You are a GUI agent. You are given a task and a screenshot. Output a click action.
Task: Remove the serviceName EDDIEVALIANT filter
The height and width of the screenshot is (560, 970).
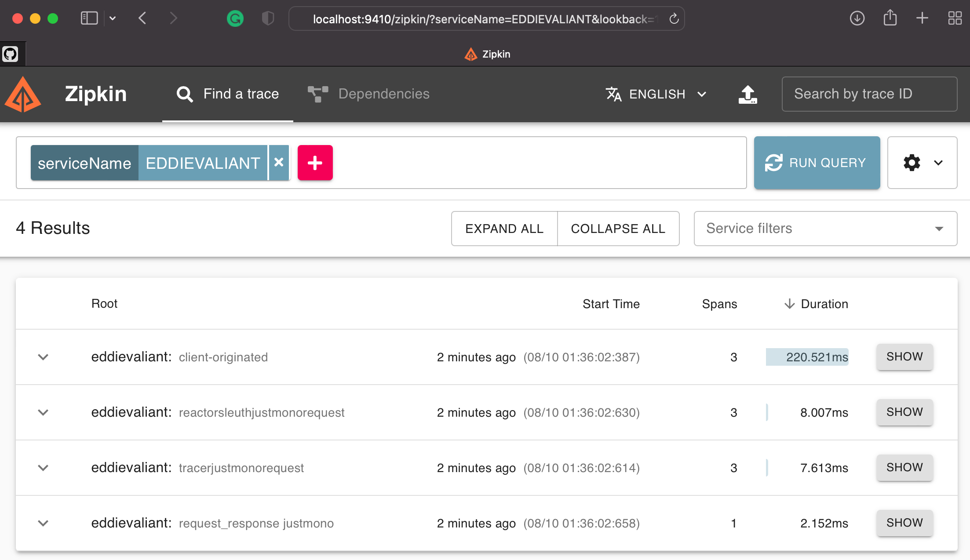(x=279, y=163)
